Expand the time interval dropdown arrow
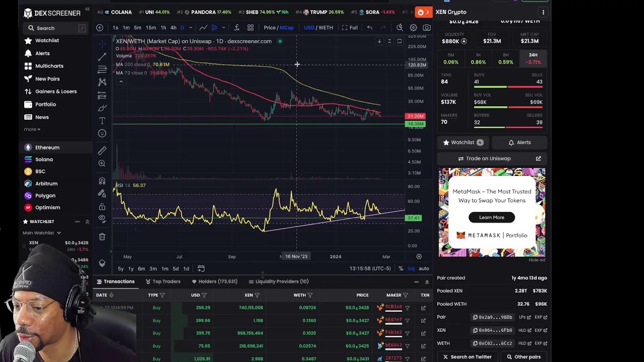644x362 pixels. click(x=190, y=28)
